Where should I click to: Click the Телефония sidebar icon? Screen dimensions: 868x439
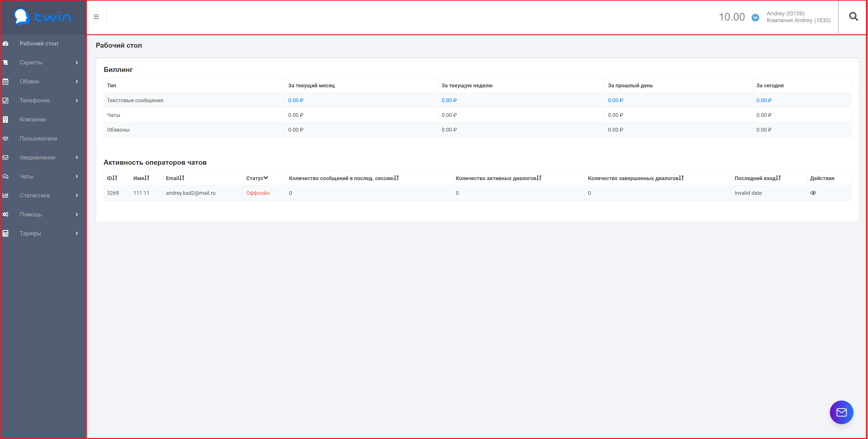(6, 100)
